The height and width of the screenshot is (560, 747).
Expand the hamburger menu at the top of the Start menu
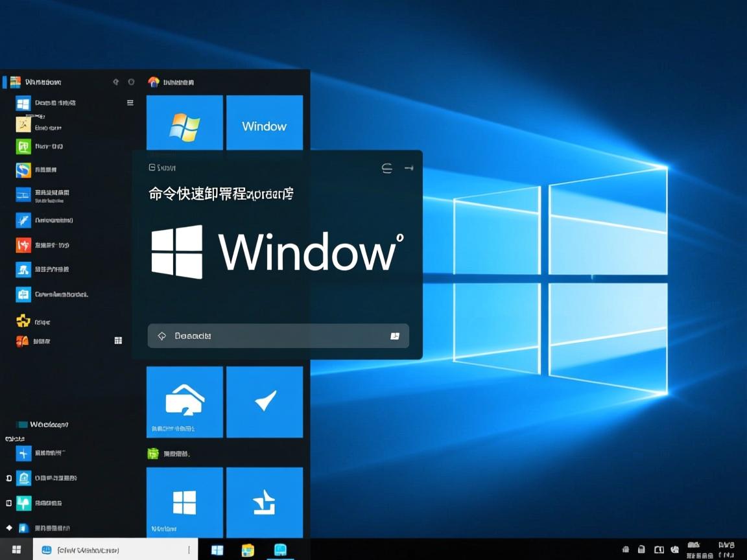tap(130, 102)
